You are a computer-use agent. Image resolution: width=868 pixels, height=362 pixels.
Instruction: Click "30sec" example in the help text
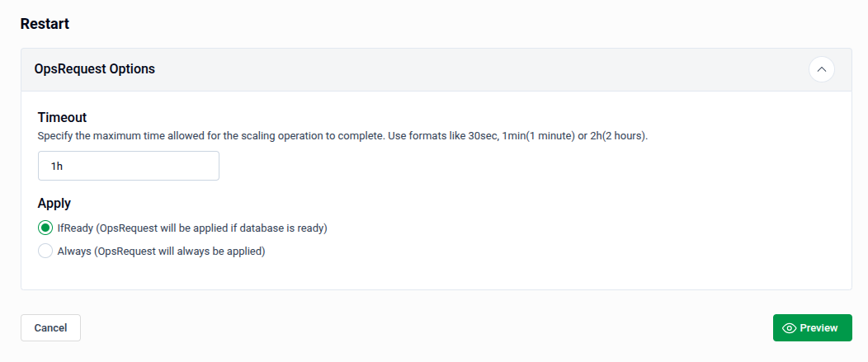click(x=483, y=136)
